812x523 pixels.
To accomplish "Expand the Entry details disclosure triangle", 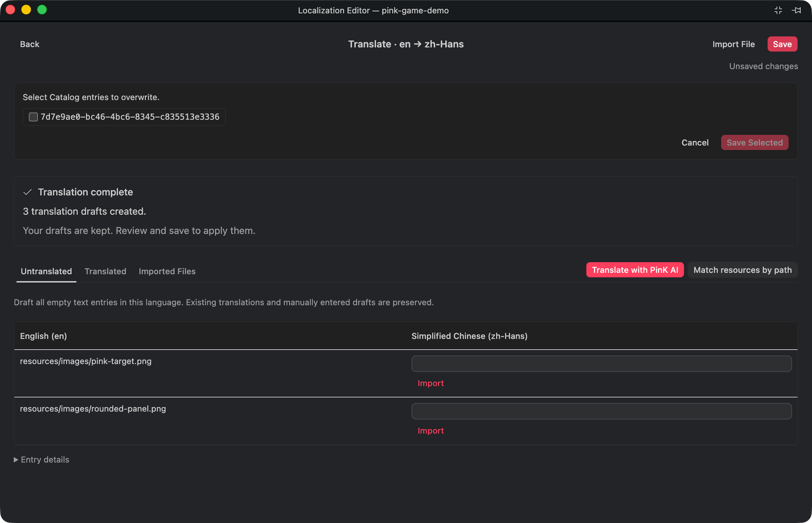I will point(16,460).
